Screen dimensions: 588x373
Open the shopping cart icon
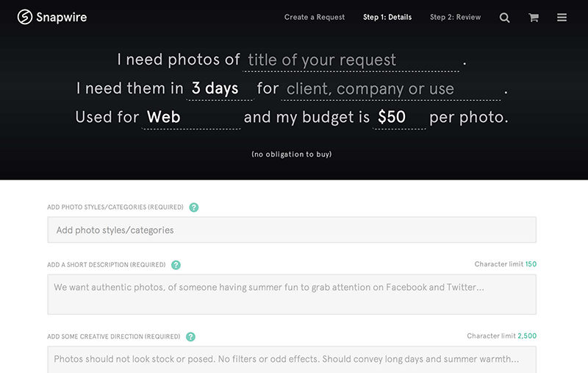[534, 17]
